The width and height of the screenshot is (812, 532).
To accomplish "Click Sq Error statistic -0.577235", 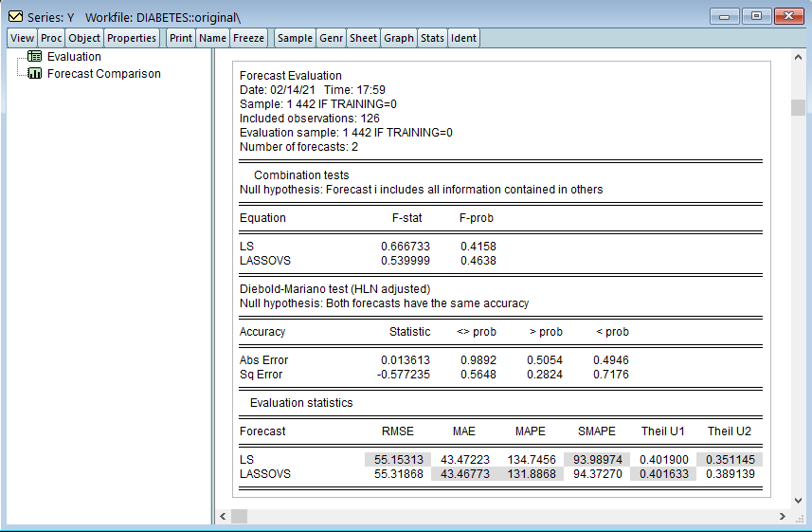I will click(404, 375).
